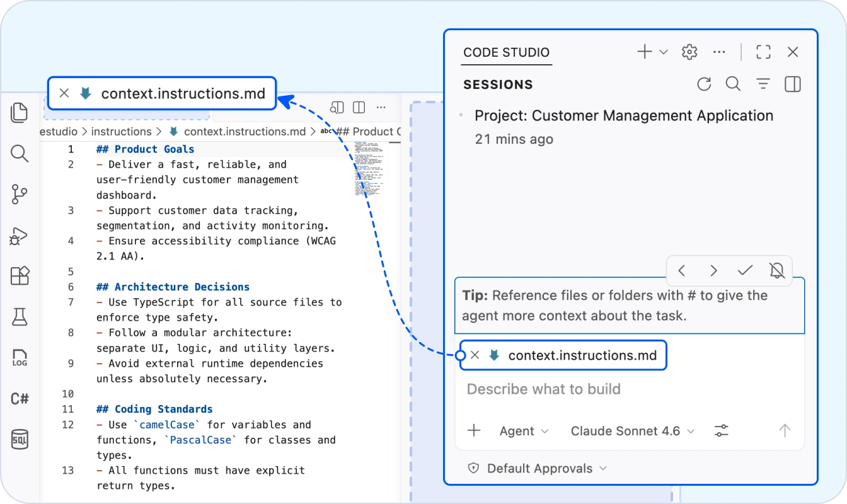847x504 pixels.
Task: Search the sessions list
Action: click(733, 84)
